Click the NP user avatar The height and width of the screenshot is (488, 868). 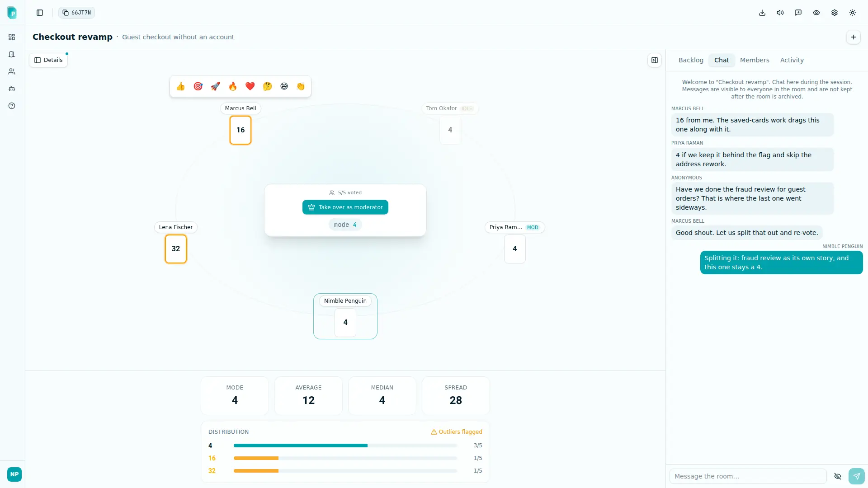pyautogui.click(x=14, y=474)
